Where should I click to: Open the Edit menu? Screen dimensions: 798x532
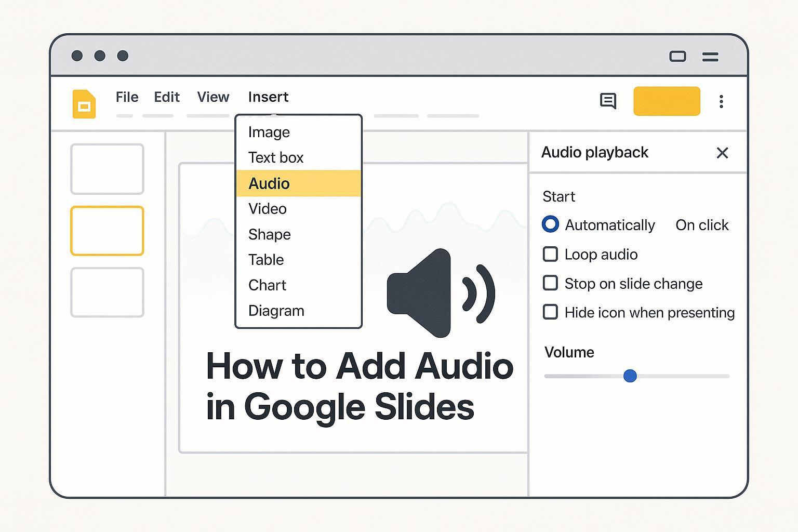click(167, 97)
